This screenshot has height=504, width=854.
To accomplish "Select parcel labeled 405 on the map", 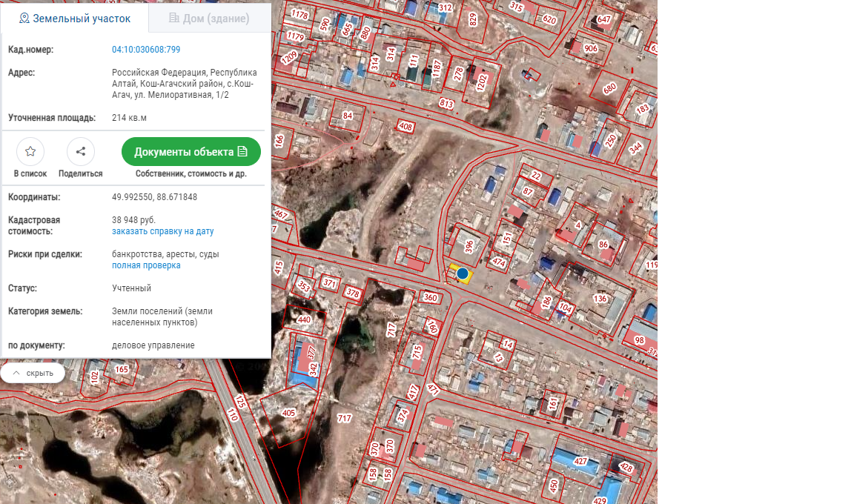I will click(289, 412).
